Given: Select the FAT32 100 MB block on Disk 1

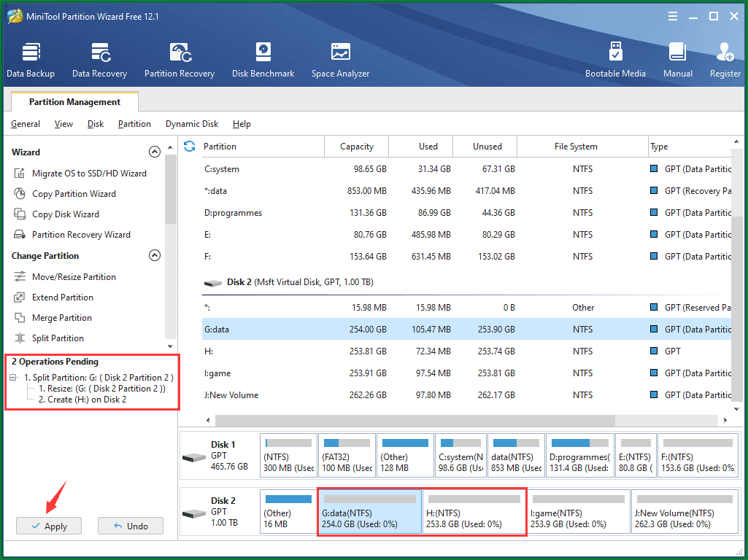Looking at the screenshot, I should [347, 455].
